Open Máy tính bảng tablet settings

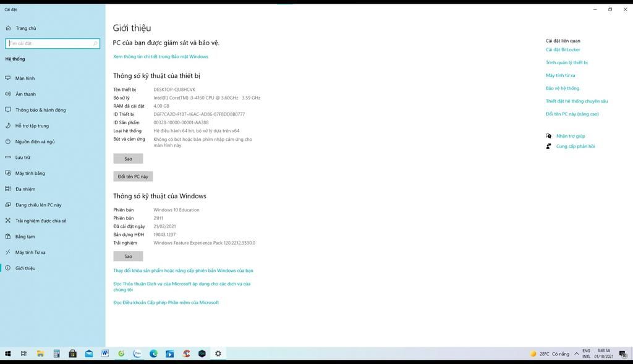[x=30, y=173]
